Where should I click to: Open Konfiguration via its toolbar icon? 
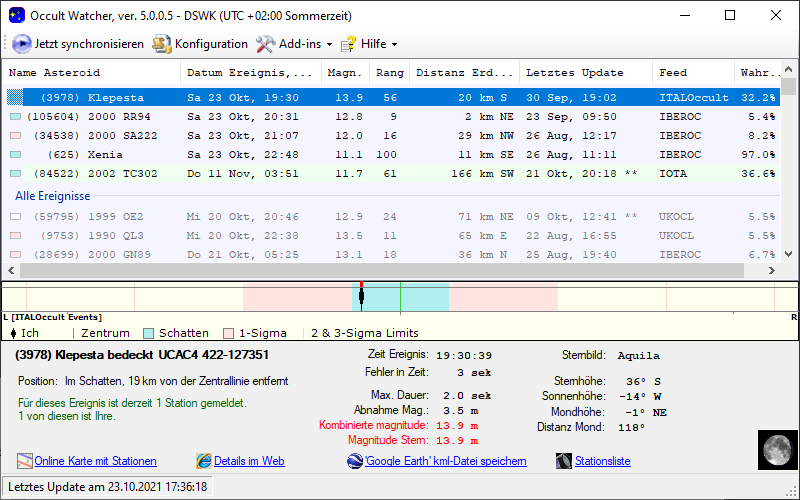coord(162,44)
